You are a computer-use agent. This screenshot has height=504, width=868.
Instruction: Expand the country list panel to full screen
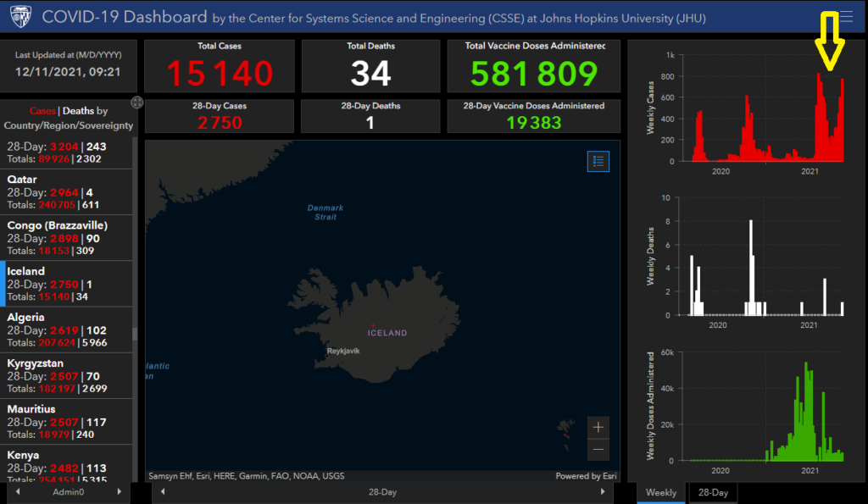136,102
